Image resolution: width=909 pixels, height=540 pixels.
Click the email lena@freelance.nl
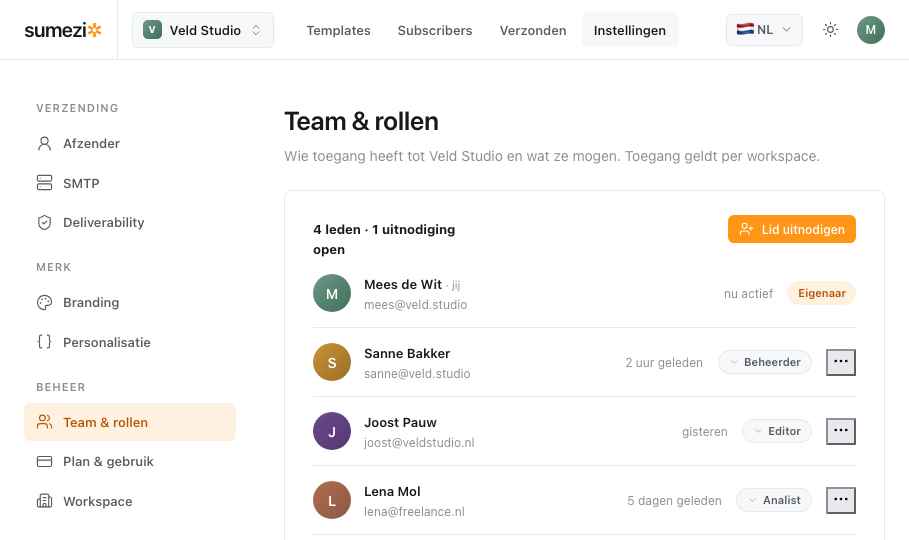pos(414,512)
